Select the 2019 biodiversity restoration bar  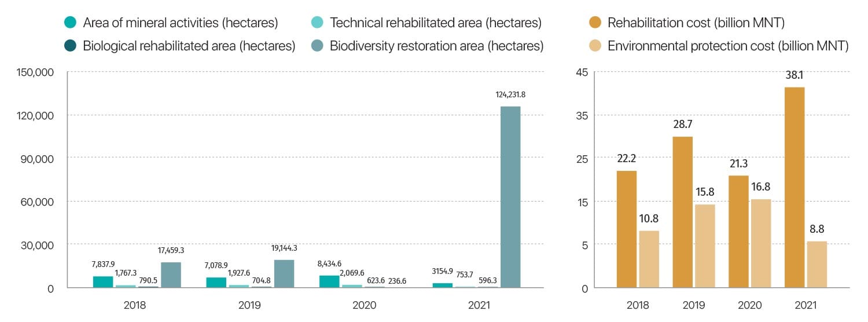[x=284, y=274]
